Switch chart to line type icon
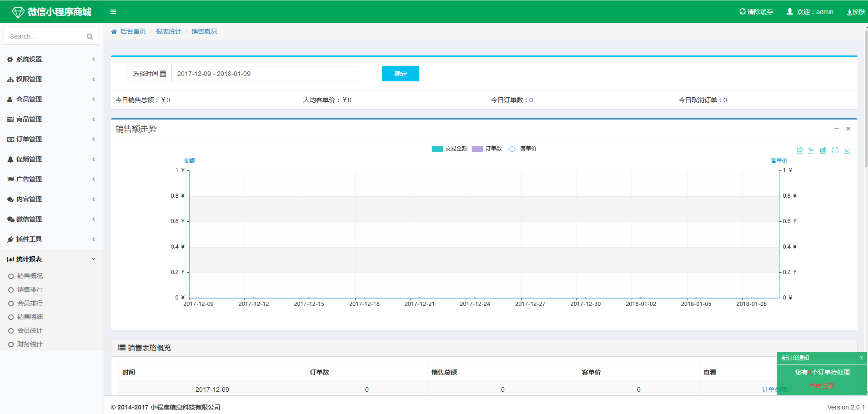Image resolution: width=868 pixels, height=414 pixels. pos(811,150)
